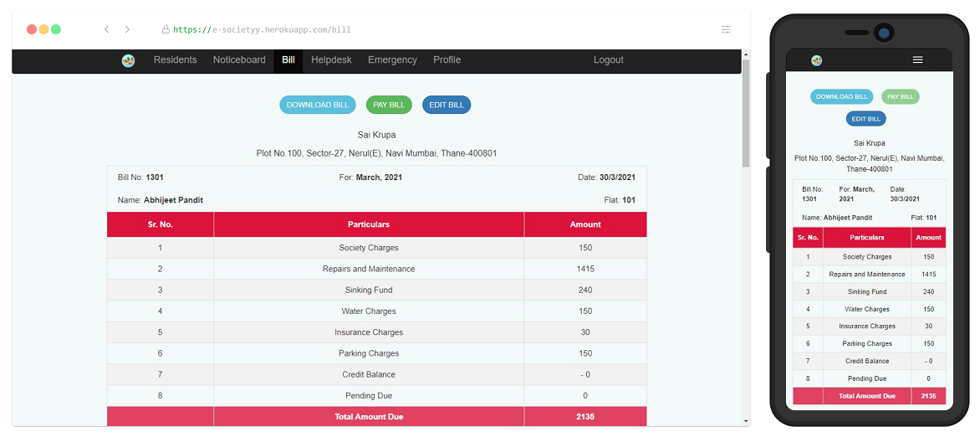Navigate to Emergency page
This screenshot has height=442, width=980.
[392, 60]
